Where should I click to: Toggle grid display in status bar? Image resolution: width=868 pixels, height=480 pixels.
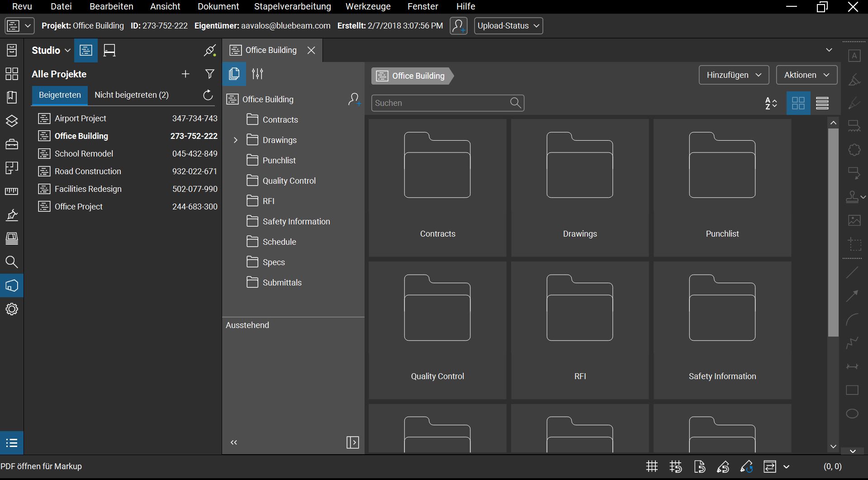coord(652,466)
